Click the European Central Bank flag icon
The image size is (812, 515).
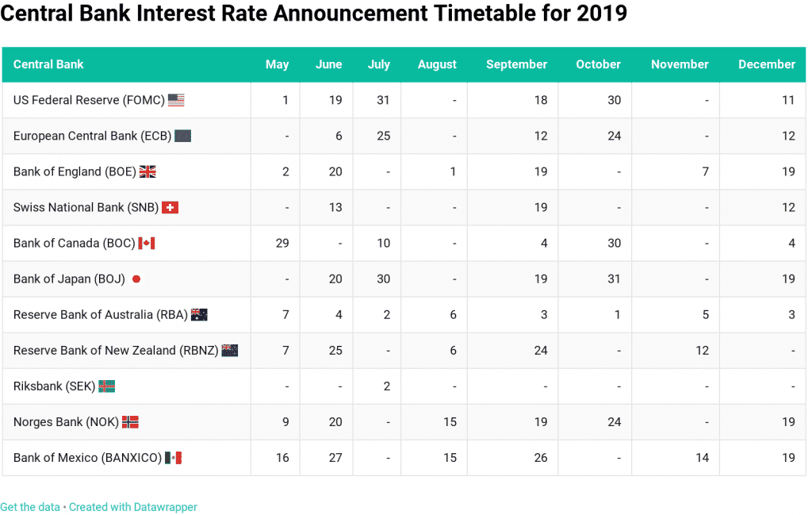click(182, 136)
